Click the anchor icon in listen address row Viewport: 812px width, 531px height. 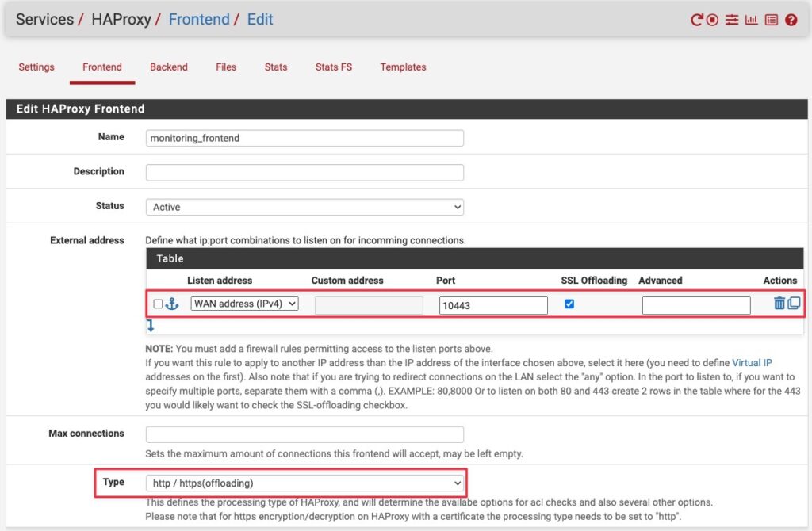click(x=172, y=304)
